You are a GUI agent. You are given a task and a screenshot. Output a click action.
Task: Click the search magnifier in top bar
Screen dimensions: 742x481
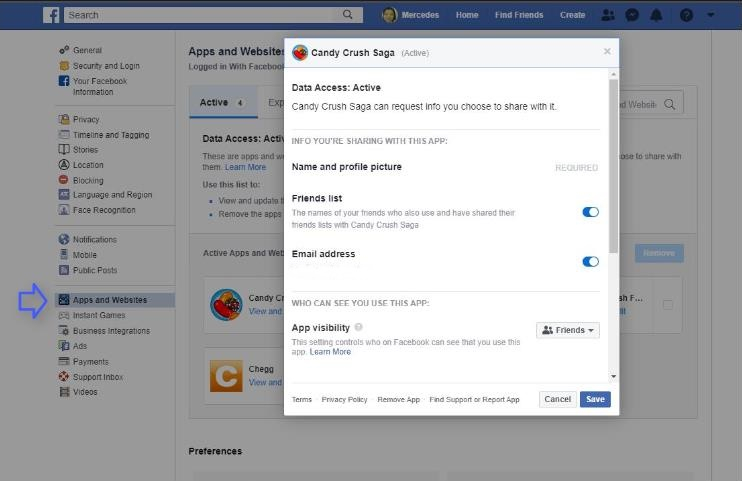click(347, 15)
